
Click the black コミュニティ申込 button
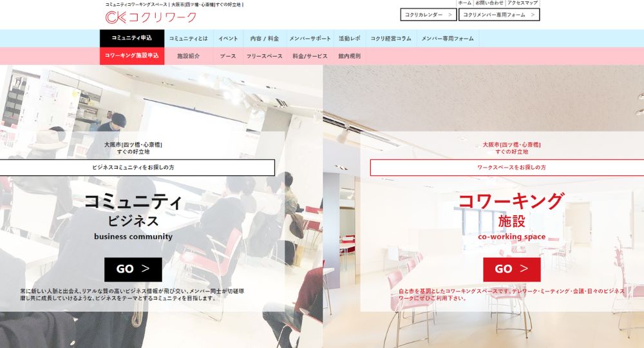click(x=131, y=38)
